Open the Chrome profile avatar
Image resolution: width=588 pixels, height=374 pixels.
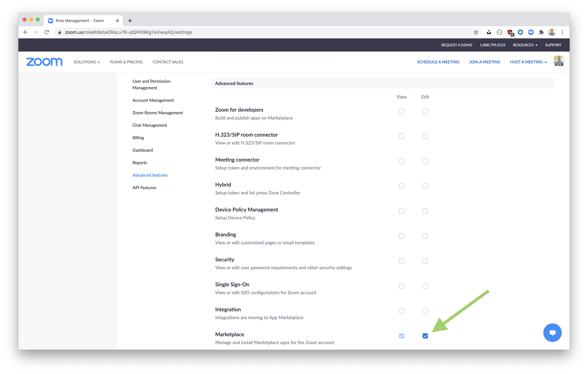pyautogui.click(x=552, y=32)
